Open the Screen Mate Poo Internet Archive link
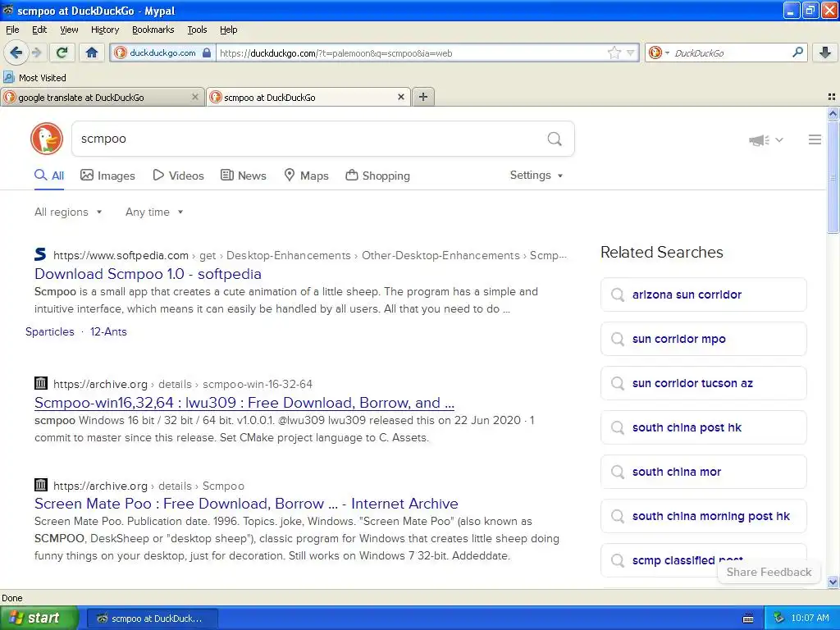The image size is (840, 630). (246, 504)
